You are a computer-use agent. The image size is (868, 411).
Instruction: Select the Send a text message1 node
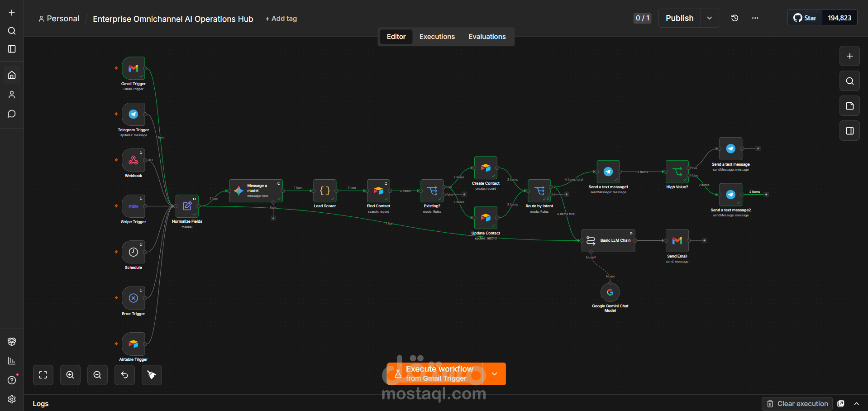[608, 172]
